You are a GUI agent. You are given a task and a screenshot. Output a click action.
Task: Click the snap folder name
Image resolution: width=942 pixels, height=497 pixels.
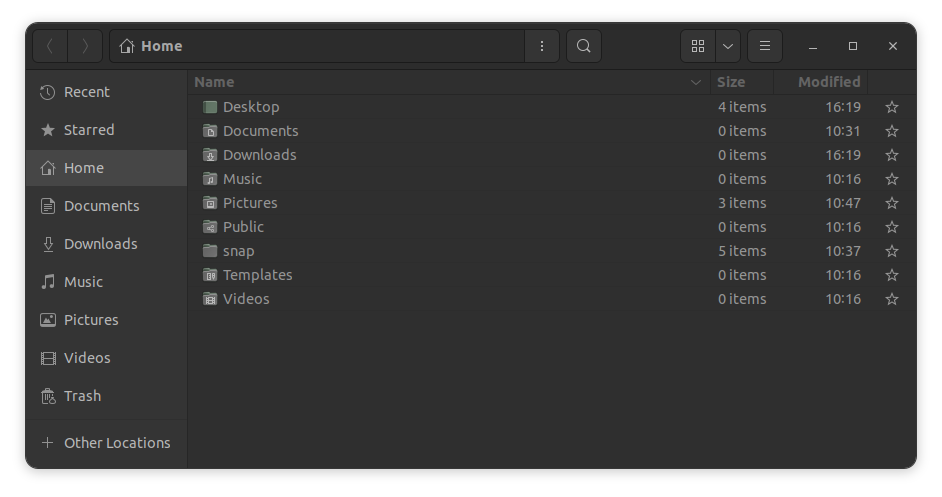pyautogui.click(x=239, y=252)
